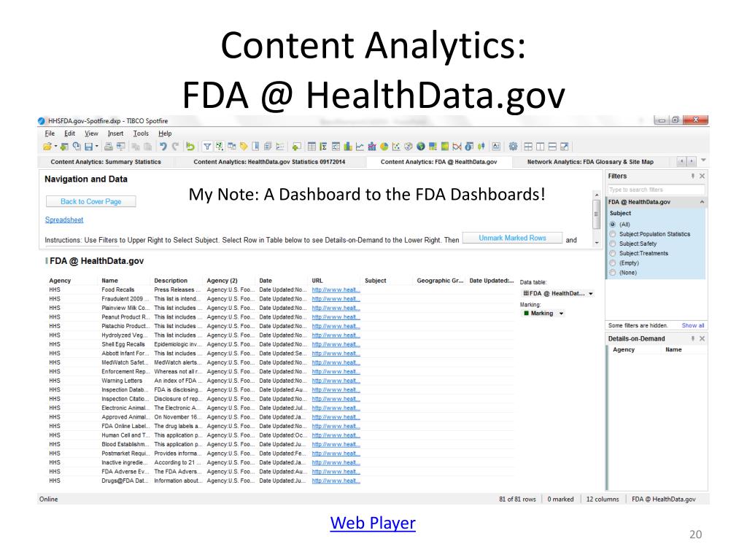The image size is (747, 560).
Task: Open the Spreadsheet link
Action: click(x=64, y=219)
